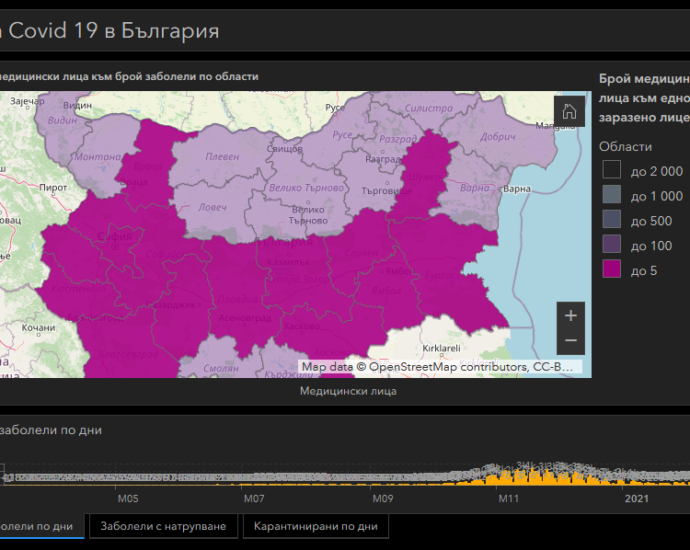Viewport: 690px width, 550px height.
Task: Select the Бургас region on map
Action: (x=440, y=276)
